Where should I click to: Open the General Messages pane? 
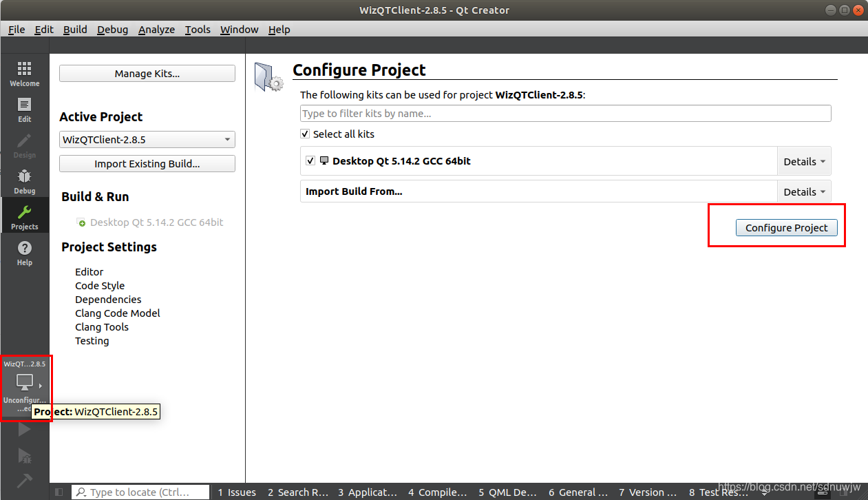[x=578, y=492]
